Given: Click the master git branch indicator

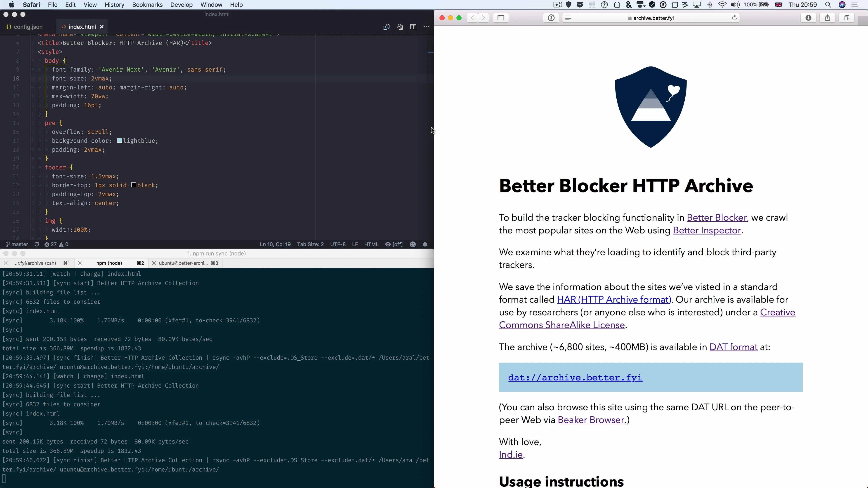Looking at the screenshot, I should coord(17,244).
